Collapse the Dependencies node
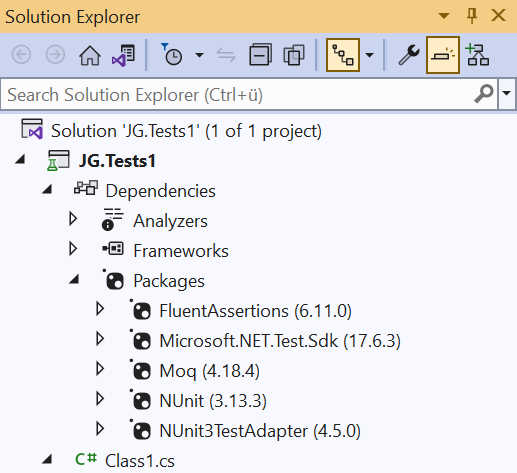Viewport: 517px width, 473px height. [x=47, y=190]
